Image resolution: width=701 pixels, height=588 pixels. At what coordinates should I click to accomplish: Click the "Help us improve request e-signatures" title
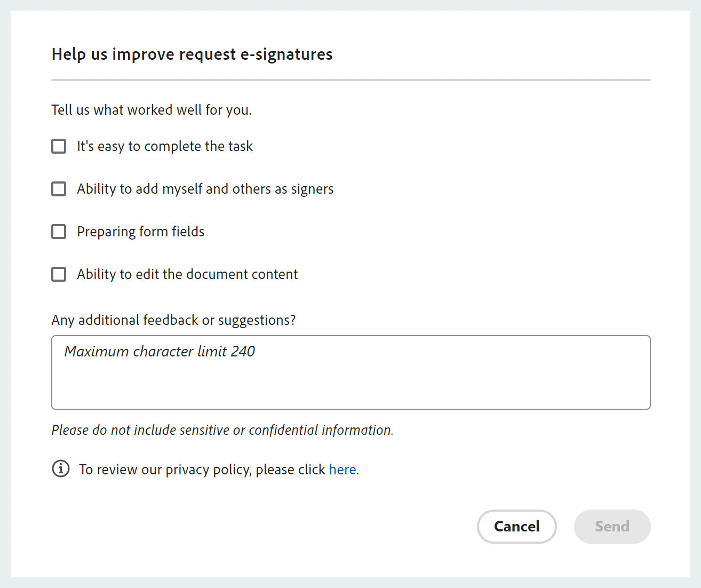pyautogui.click(x=192, y=54)
